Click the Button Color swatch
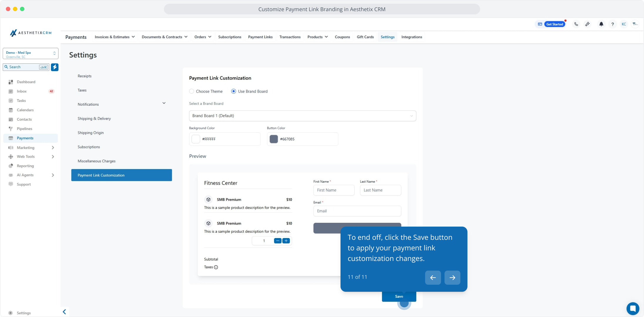The width and height of the screenshot is (644, 317). [x=274, y=139]
